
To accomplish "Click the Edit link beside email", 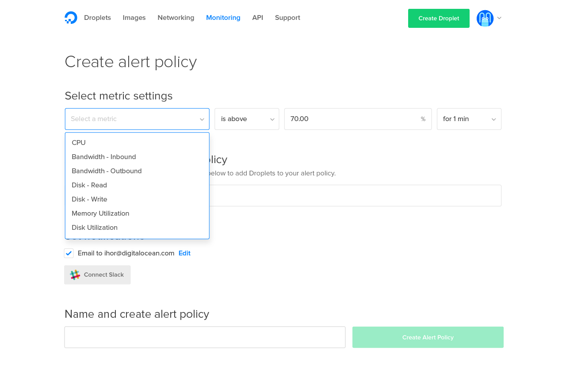I will [184, 253].
